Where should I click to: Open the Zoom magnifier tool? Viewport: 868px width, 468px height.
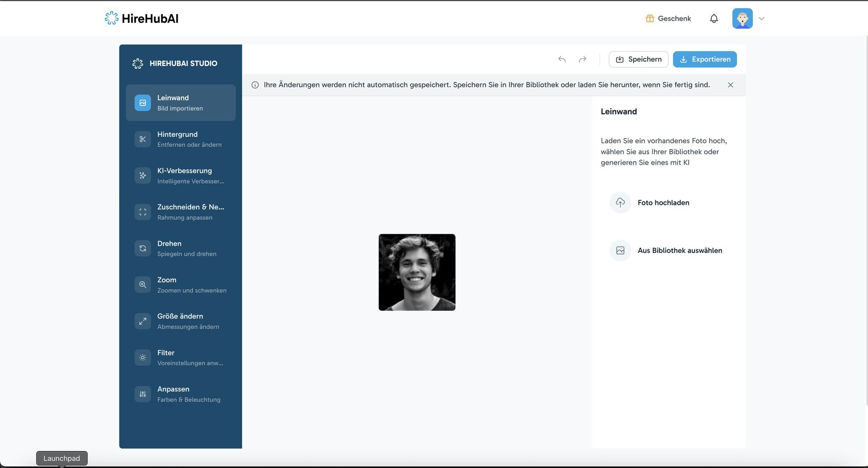(x=143, y=285)
